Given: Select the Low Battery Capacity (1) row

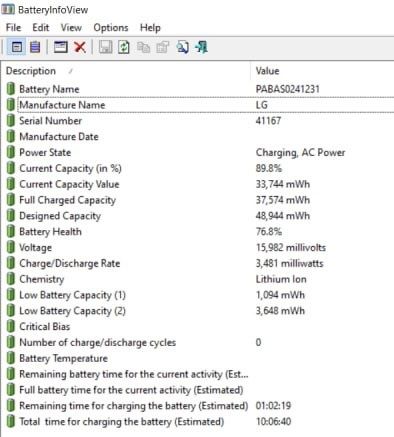Looking at the screenshot, I should click(x=199, y=295).
